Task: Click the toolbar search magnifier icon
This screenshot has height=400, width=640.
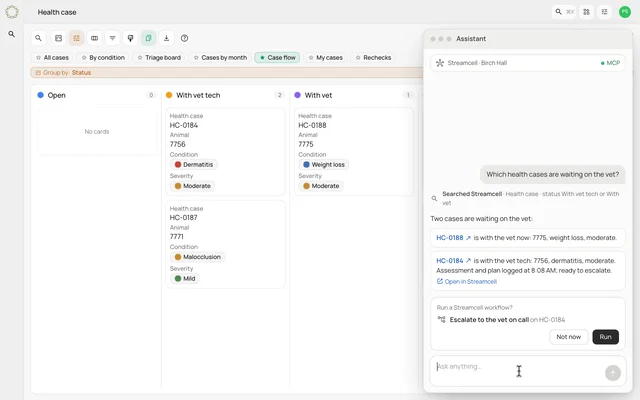Action: click(x=38, y=38)
